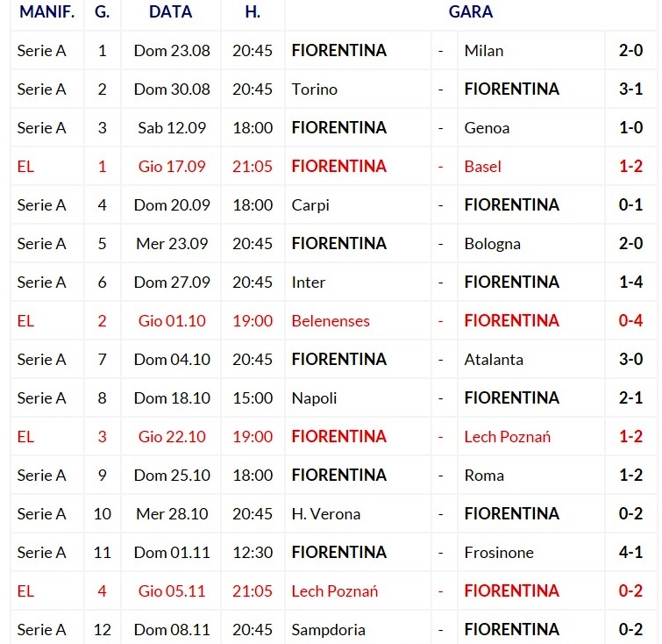Select the Roma opponent name

coord(484,476)
